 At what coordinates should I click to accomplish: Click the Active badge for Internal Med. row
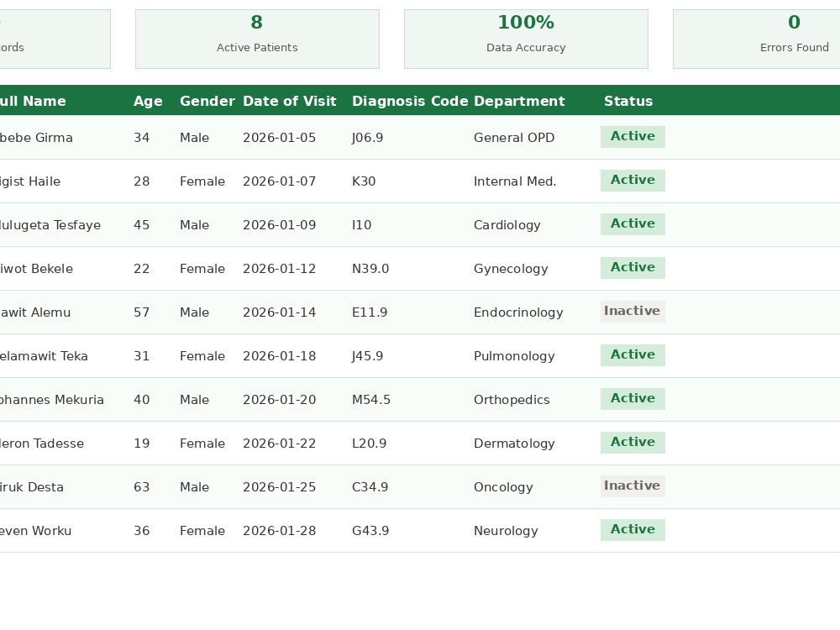(633, 181)
